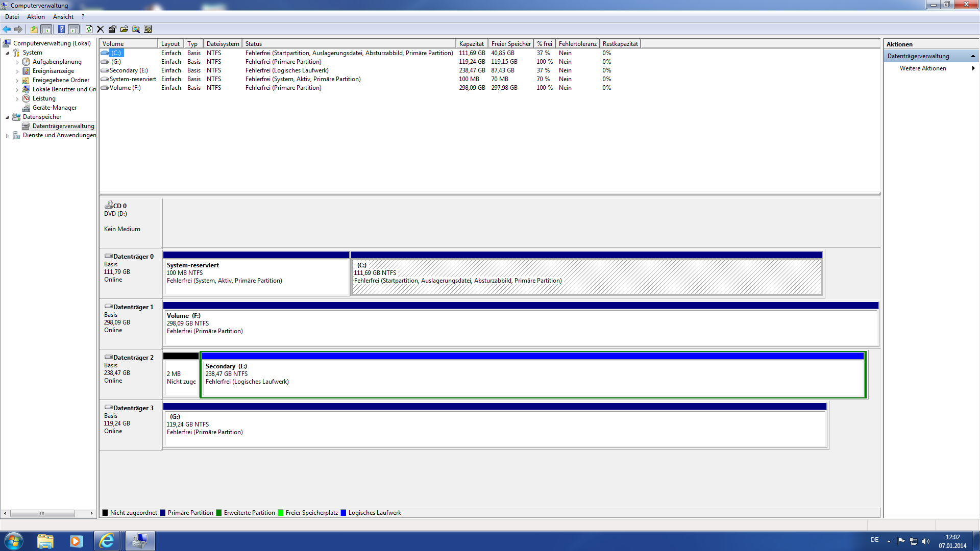The height and width of the screenshot is (551, 980).
Task: Open Internet Explorer from the taskbar
Action: click(x=107, y=541)
